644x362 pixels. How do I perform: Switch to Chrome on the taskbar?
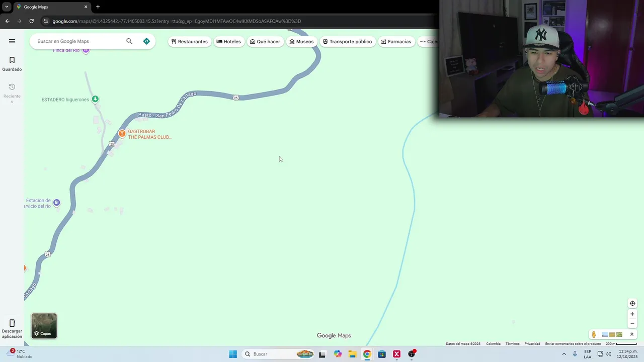367,354
